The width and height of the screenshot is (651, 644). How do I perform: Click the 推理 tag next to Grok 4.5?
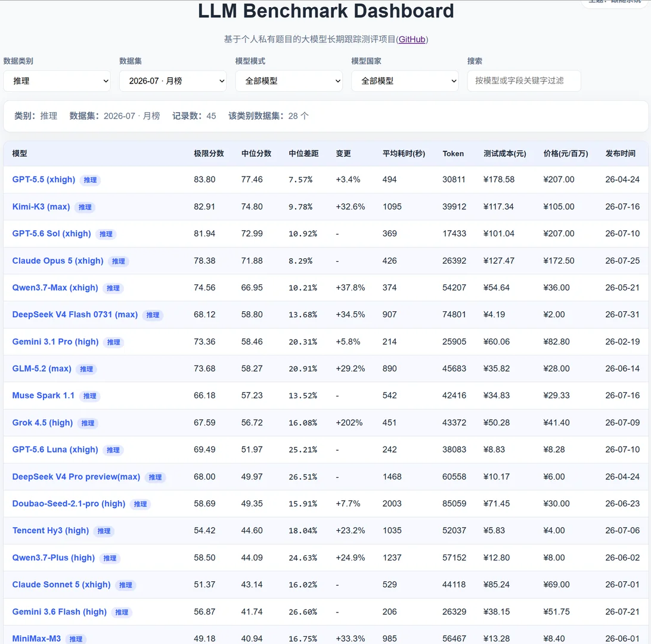pyautogui.click(x=88, y=423)
